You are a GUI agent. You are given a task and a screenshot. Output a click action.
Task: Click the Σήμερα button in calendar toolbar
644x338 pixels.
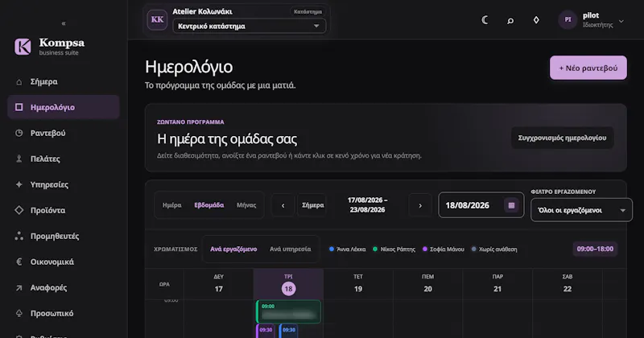coord(312,205)
